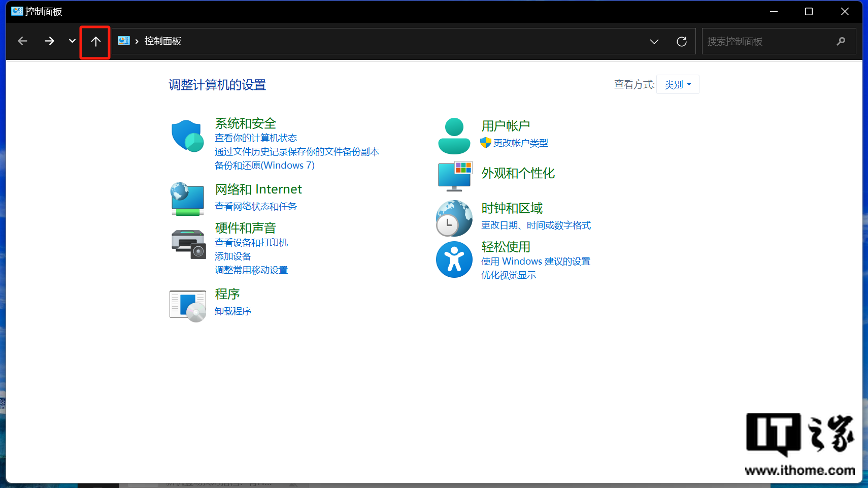Click the Control Panel icon in address bar
Screen dimensions: 868x488
point(124,41)
